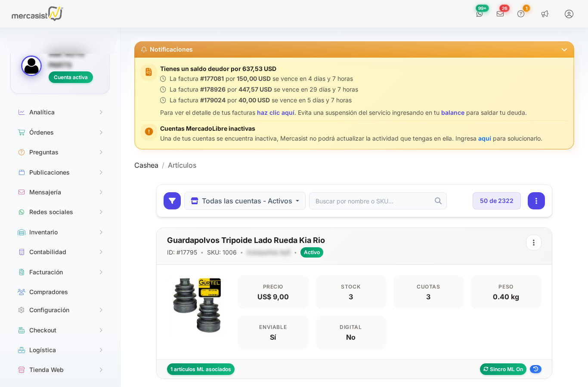This screenshot has width=588, height=387.
Task: Open the 'balance' link
Action: pyautogui.click(x=453, y=113)
